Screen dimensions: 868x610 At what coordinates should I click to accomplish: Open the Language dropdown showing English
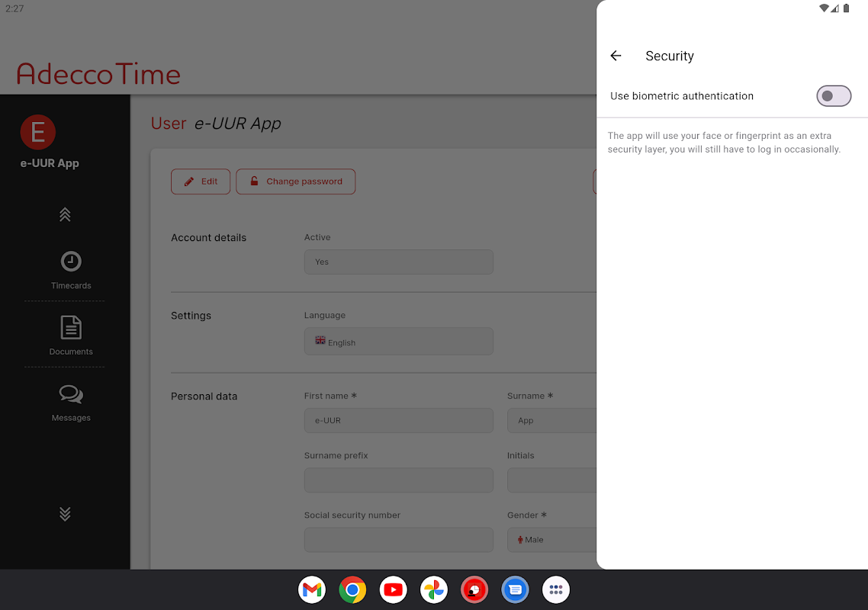pyautogui.click(x=399, y=342)
